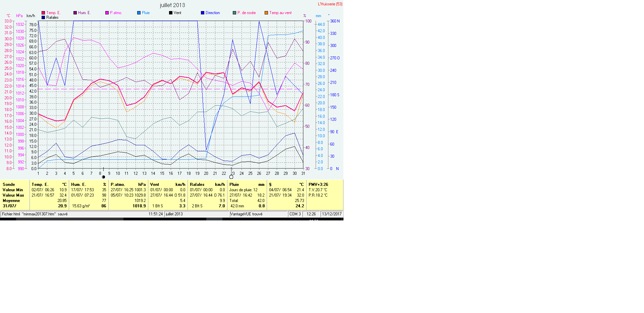
Task: Click the 'COM 3' status bar entry
Action: (x=295, y=214)
